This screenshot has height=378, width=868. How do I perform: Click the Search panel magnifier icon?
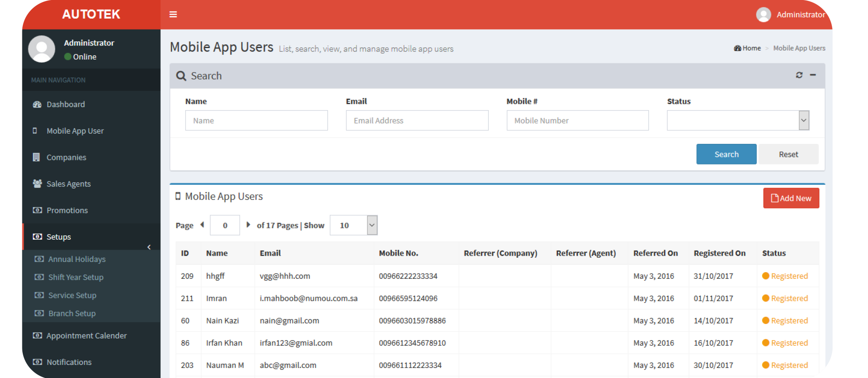coord(181,76)
